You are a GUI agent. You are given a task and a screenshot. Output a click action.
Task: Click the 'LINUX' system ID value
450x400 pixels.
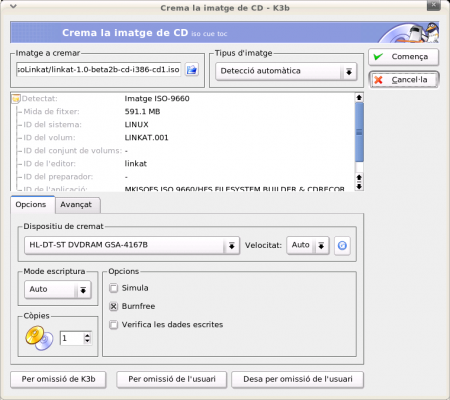(136, 125)
